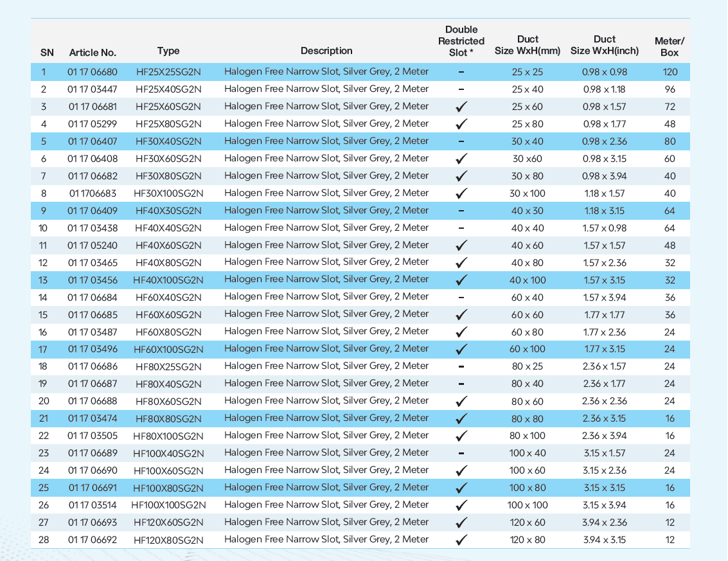
Task: Select article number 01 17 03438
Action: point(93,228)
